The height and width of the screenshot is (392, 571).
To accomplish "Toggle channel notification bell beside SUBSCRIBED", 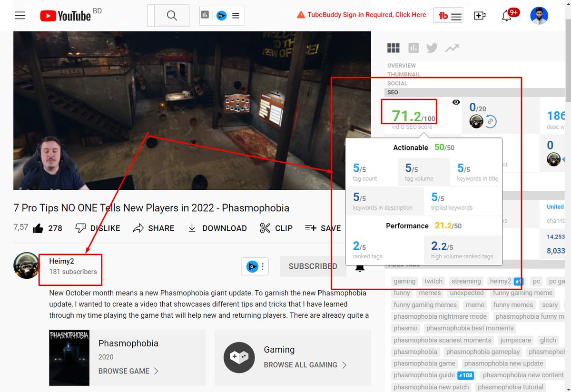I will click(360, 268).
